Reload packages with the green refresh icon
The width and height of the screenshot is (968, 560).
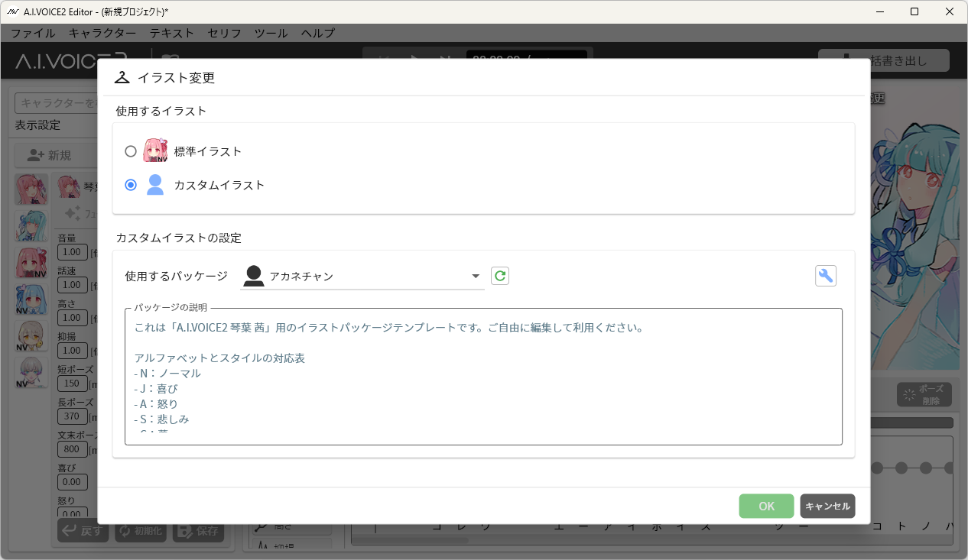pos(500,276)
